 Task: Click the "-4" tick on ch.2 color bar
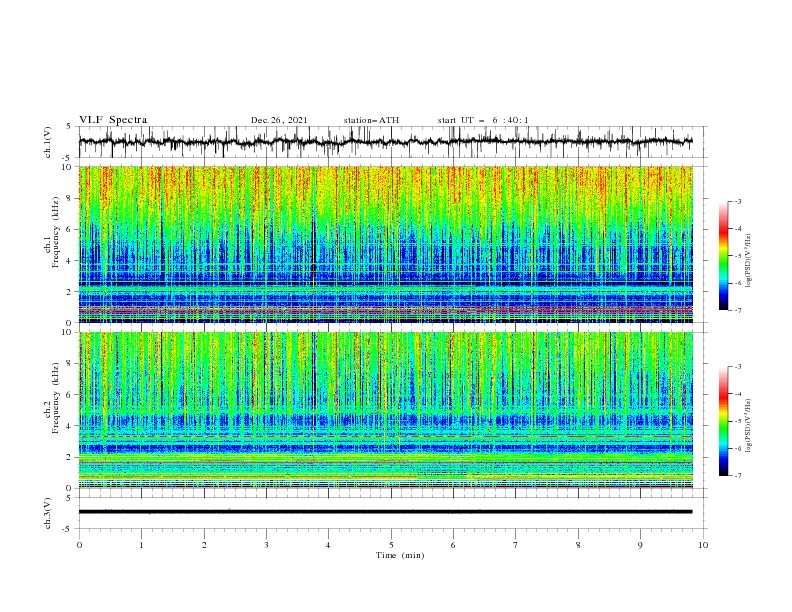(738, 394)
